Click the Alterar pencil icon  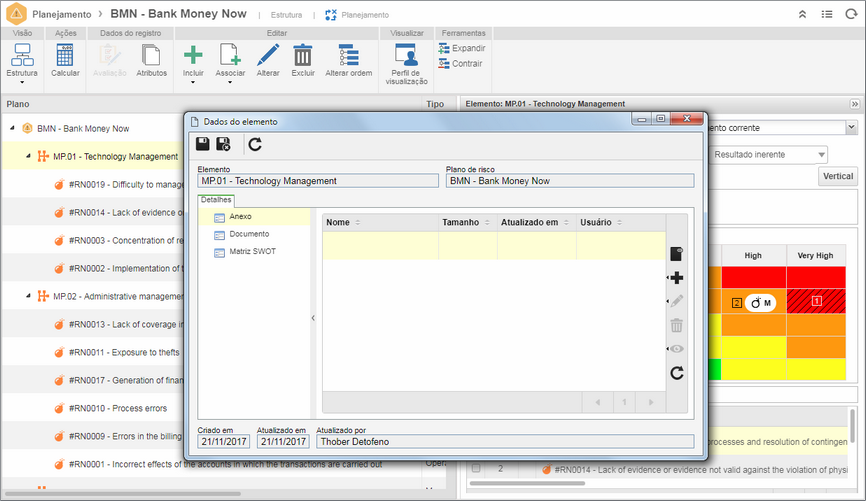point(268,55)
